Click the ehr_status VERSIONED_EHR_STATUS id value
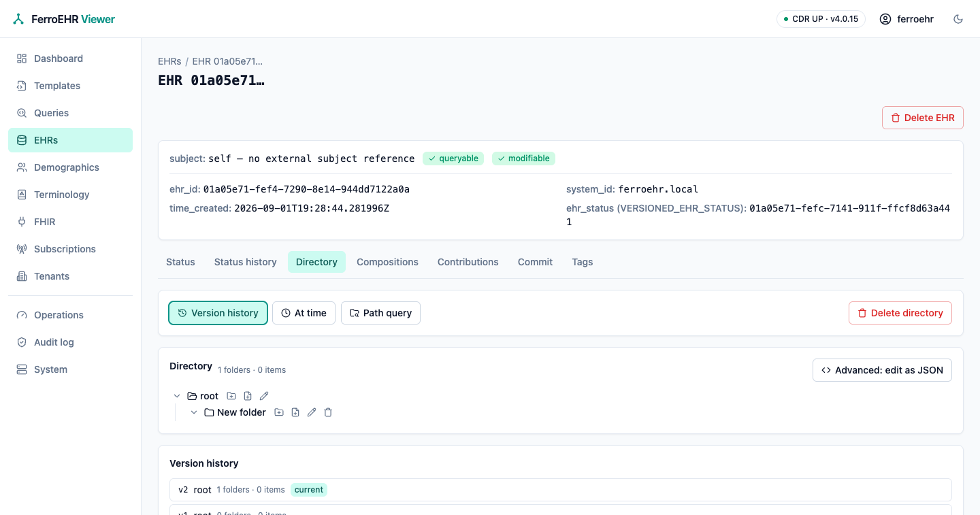This screenshot has width=980, height=515. point(758,215)
